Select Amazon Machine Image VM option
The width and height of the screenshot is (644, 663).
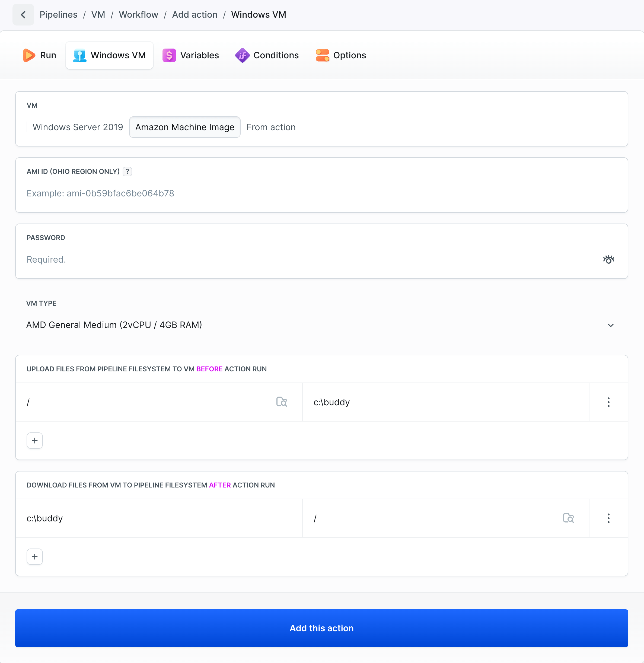[185, 127]
